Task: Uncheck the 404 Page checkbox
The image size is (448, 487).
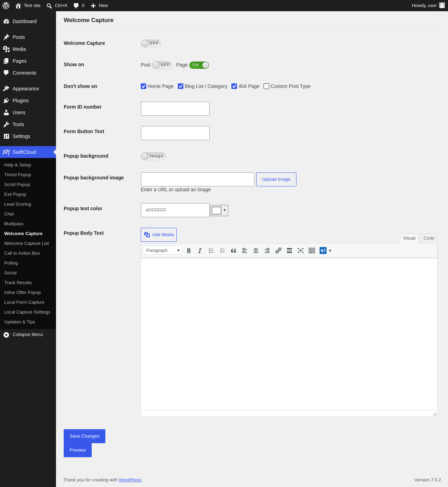Action: [x=234, y=86]
